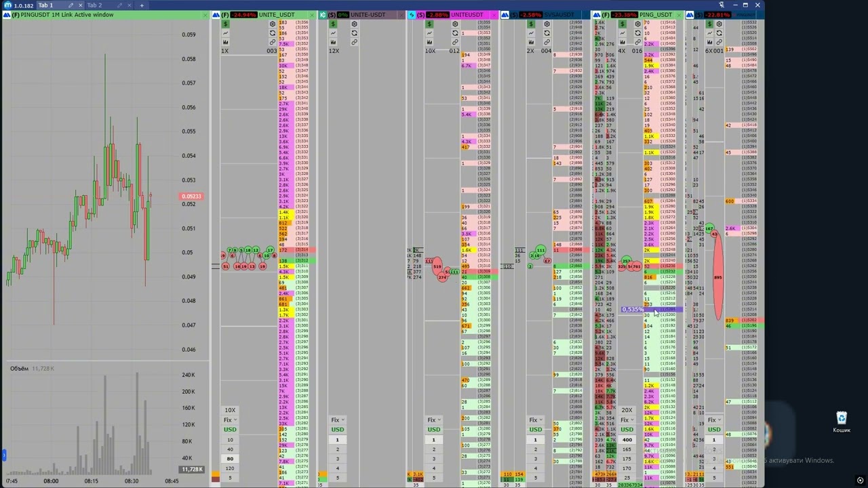The image size is (868, 488).
Task: Click link chain icon in PING_USDT panel
Action: click(637, 42)
